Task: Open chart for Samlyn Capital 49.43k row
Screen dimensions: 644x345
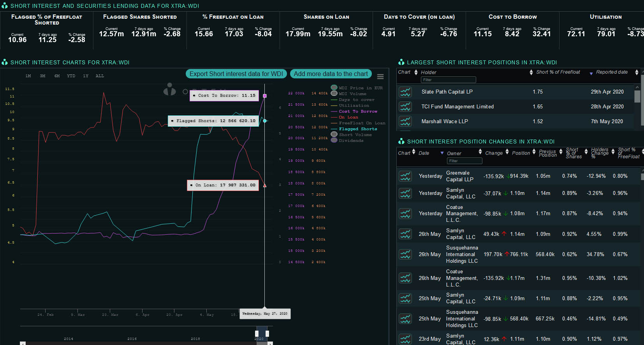Action: tap(405, 234)
